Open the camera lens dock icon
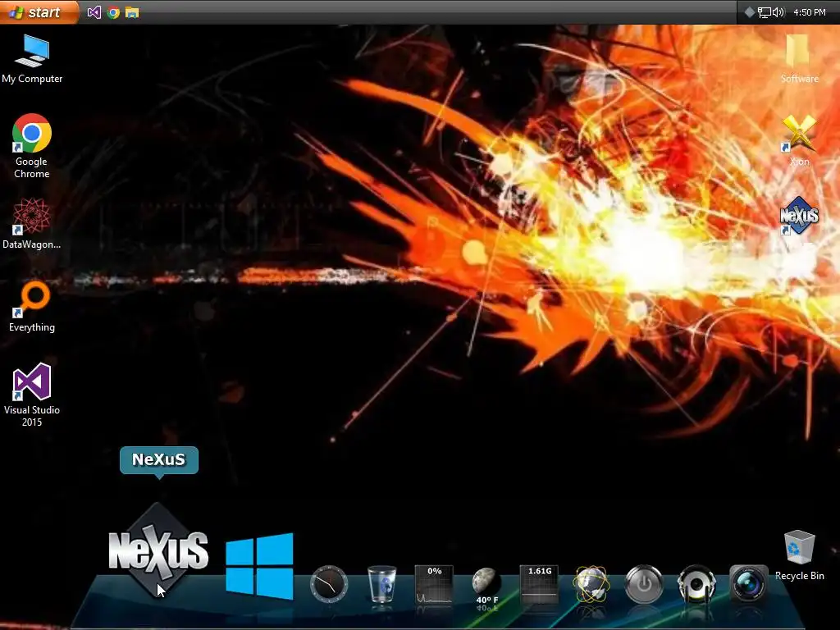 click(748, 583)
